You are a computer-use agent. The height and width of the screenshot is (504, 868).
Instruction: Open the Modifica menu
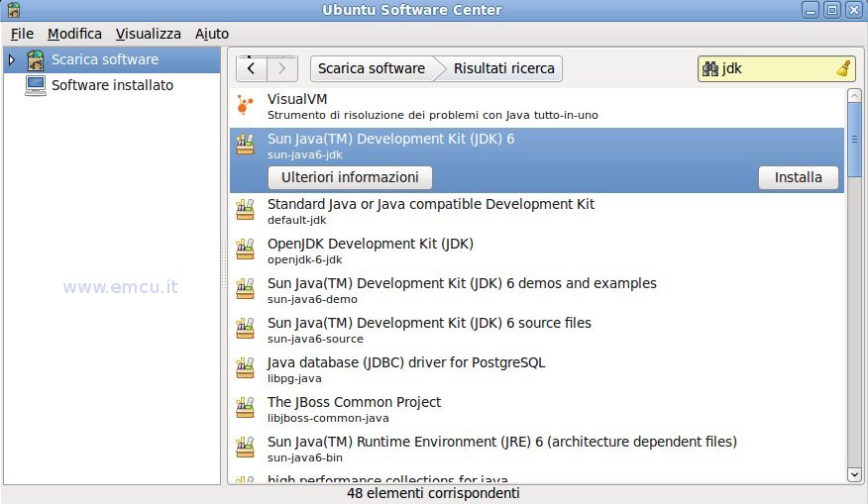point(74,34)
